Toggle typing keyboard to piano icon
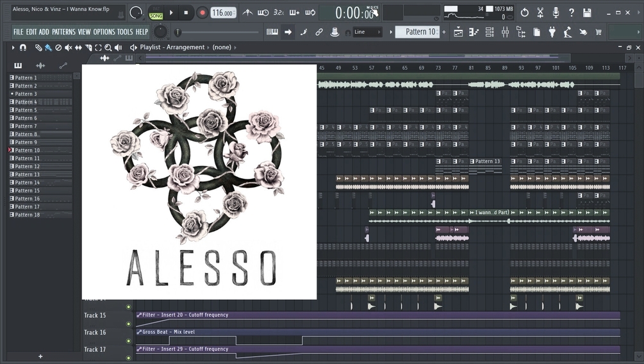This screenshot has width=644, height=364. coord(272,32)
